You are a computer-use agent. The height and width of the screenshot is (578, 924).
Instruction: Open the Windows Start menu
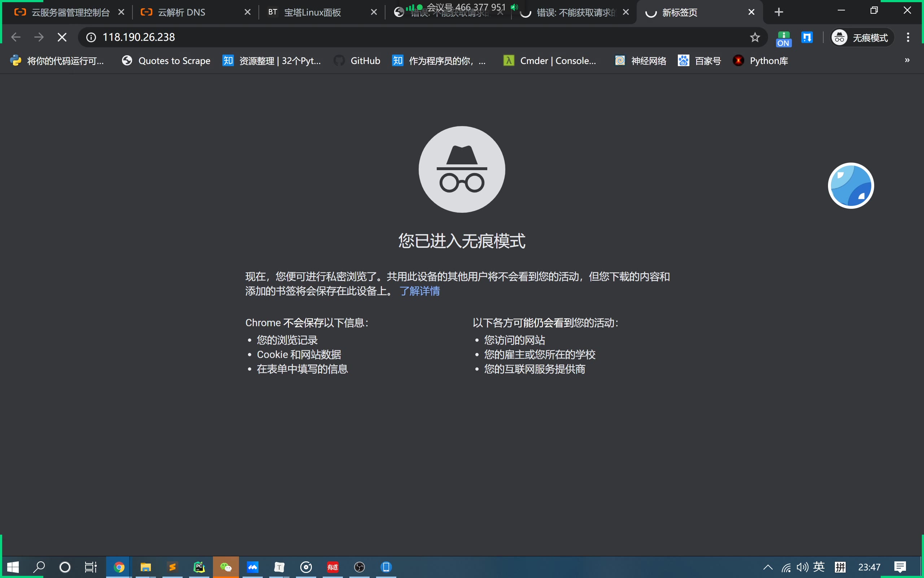[13, 567]
